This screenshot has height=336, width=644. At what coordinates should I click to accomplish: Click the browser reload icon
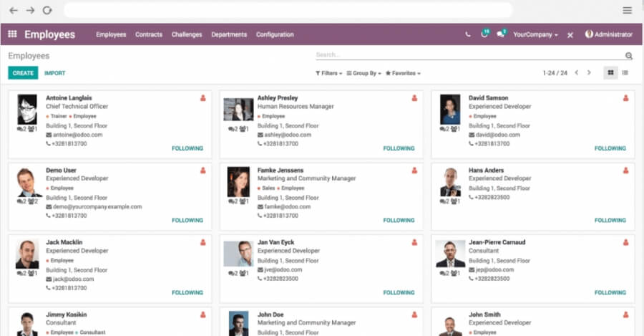point(47,11)
